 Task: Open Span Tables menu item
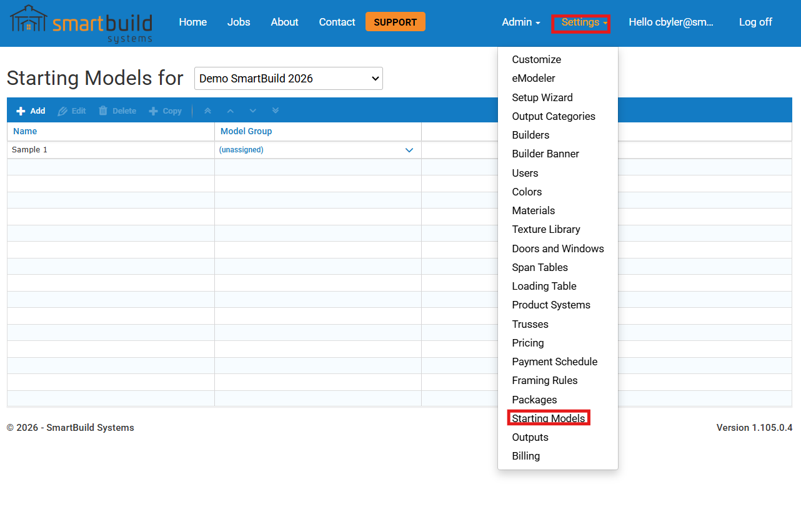coord(540,267)
